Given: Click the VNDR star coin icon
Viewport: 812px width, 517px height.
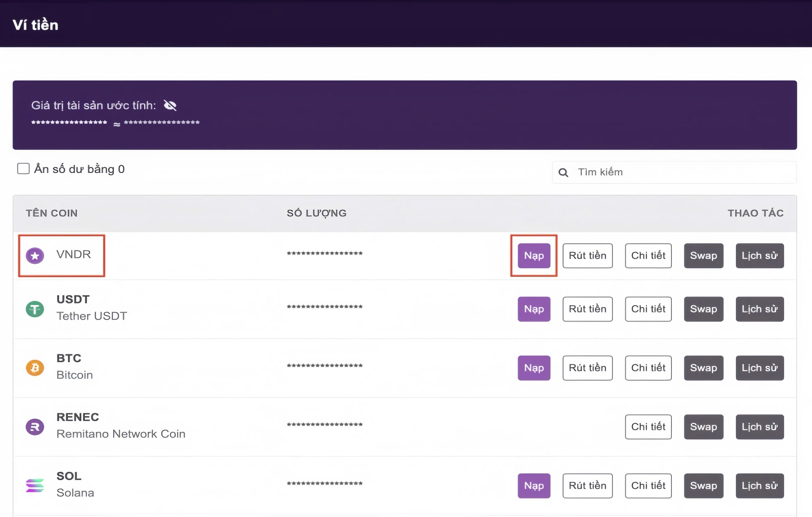Looking at the screenshot, I should point(35,256).
